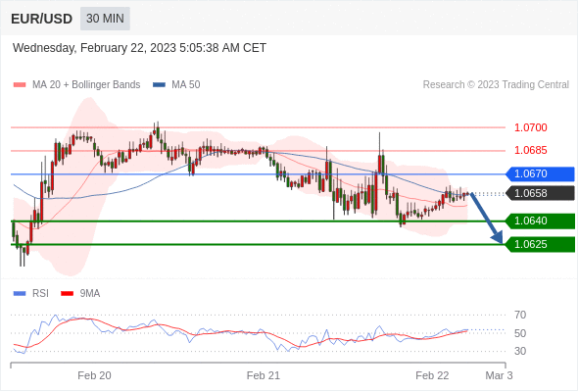This screenshot has width=578, height=392.
Task: Toggle MA 20 + Bollinger Bands legend
Action: 76,85
